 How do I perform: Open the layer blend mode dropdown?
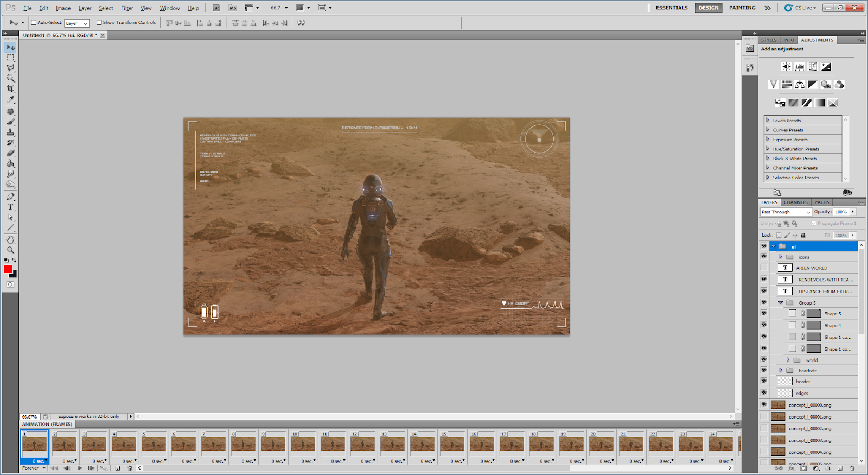786,212
